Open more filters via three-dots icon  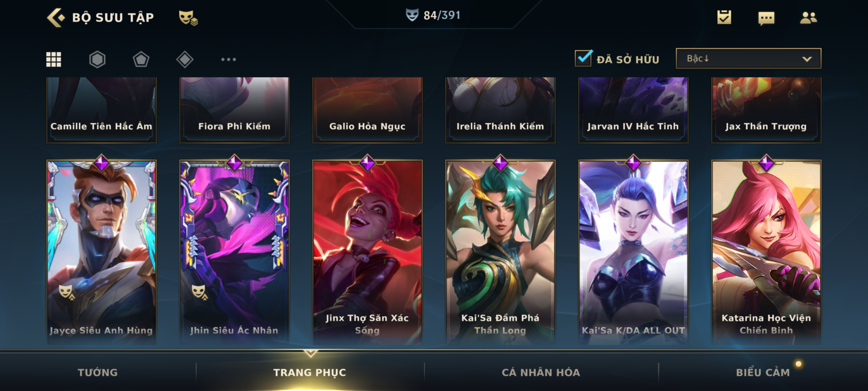pos(228,59)
